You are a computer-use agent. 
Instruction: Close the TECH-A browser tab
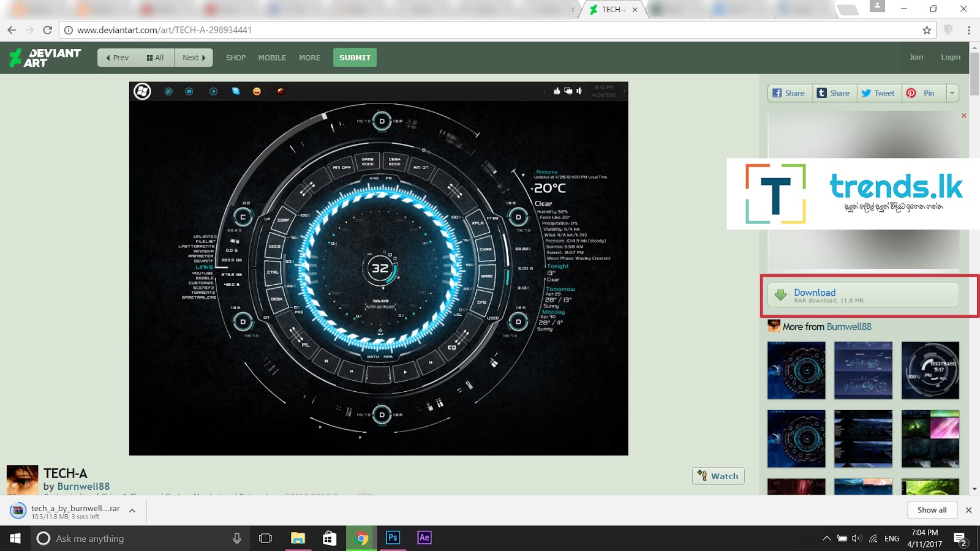635,10
